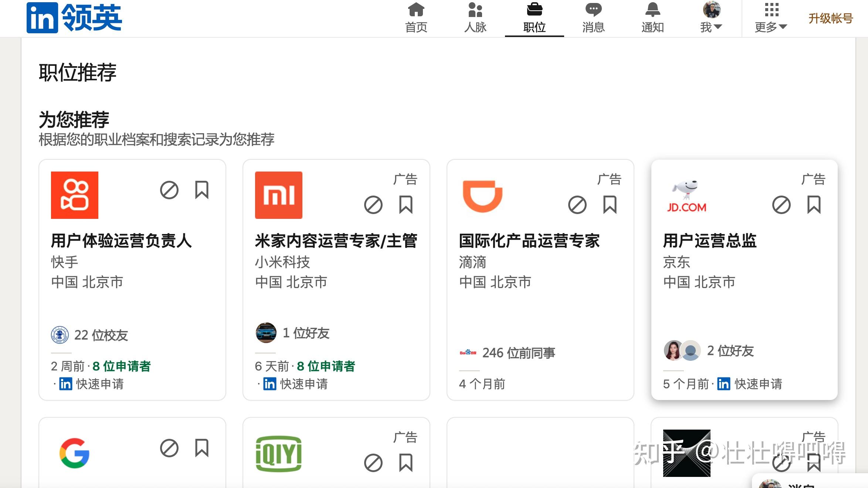Click 快速申请 on the 快手 card
The image size is (868, 488).
pyautogui.click(x=100, y=384)
